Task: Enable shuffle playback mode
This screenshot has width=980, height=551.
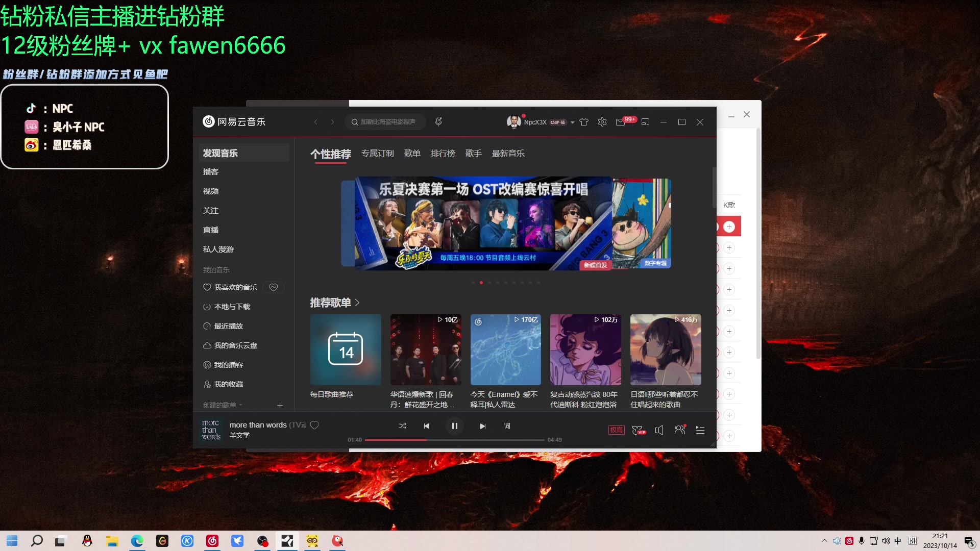Action: pyautogui.click(x=403, y=425)
